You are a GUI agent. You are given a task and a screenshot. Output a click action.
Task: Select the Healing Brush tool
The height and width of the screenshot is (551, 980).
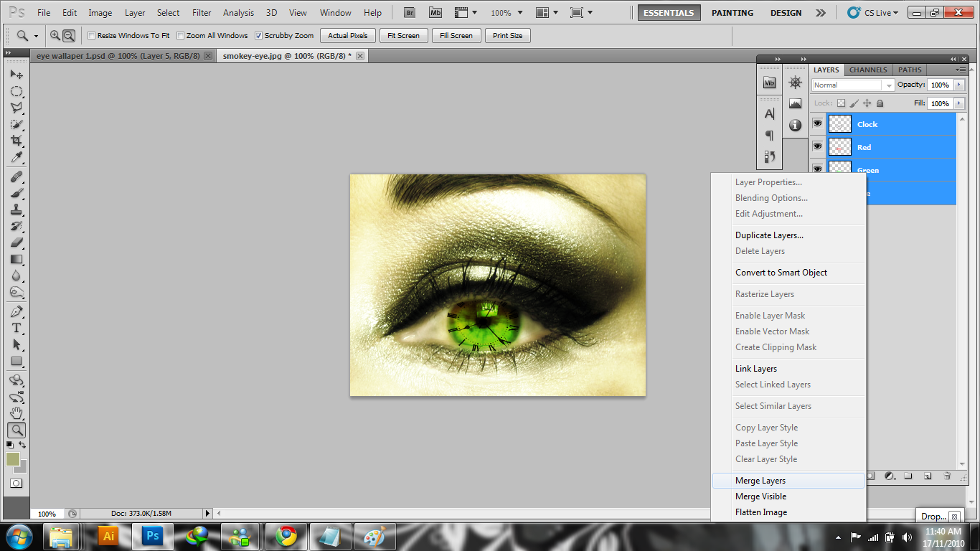pos(17,177)
